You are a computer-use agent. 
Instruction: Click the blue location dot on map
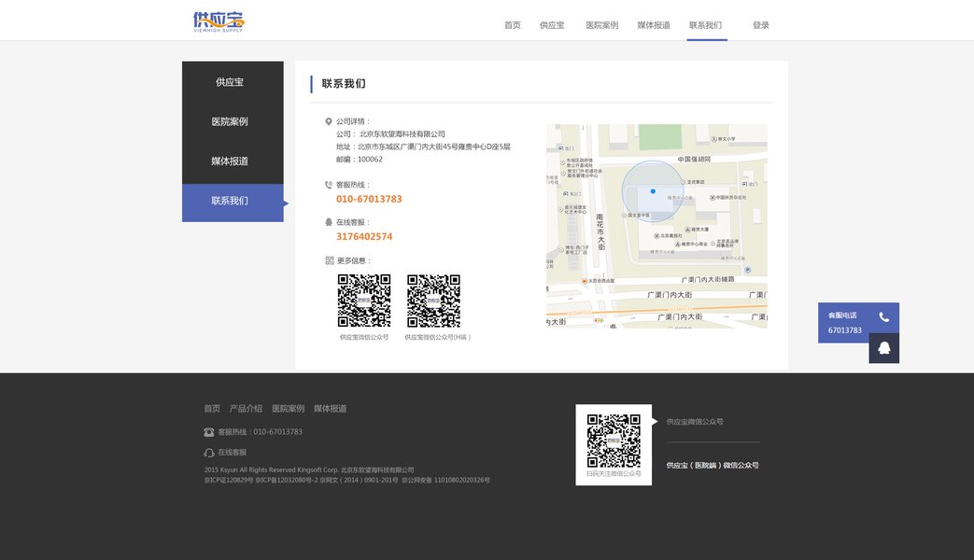click(653, 191)
